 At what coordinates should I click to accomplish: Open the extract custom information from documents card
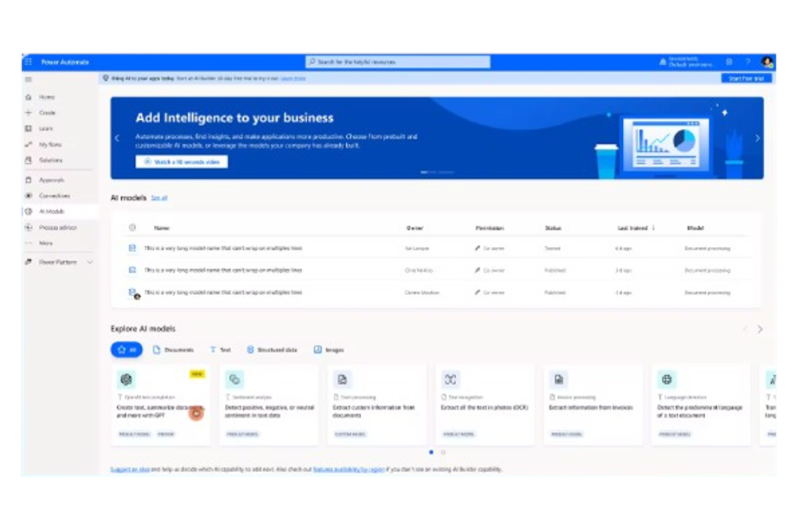(x=377, y=405)
